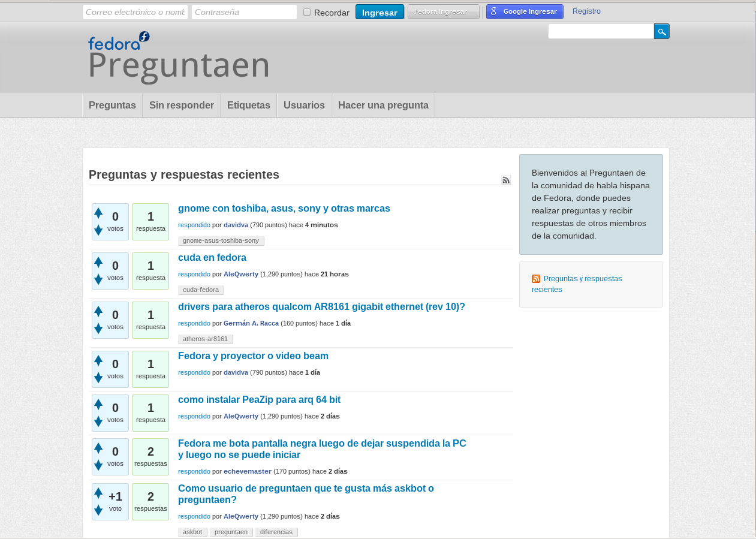756x539 pixels.
Task: Click the '1 respuesta' box for cuda en fedora
Action: (150, 271)
